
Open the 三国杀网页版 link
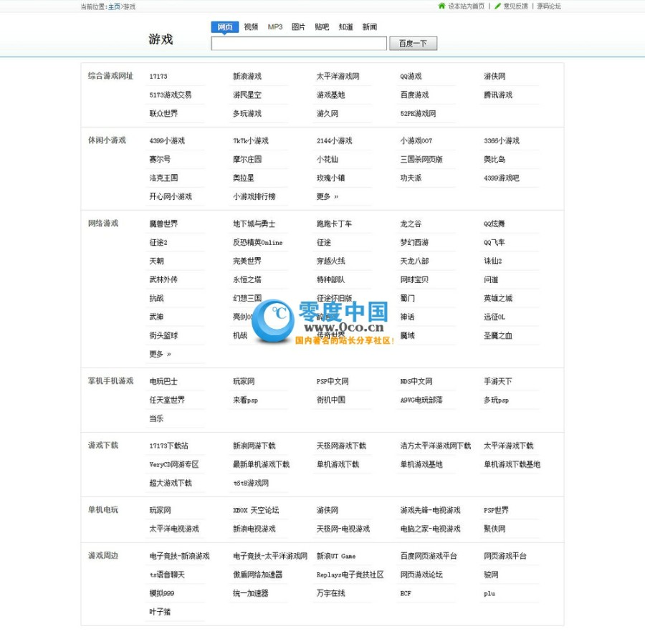(x=421, y=159)
